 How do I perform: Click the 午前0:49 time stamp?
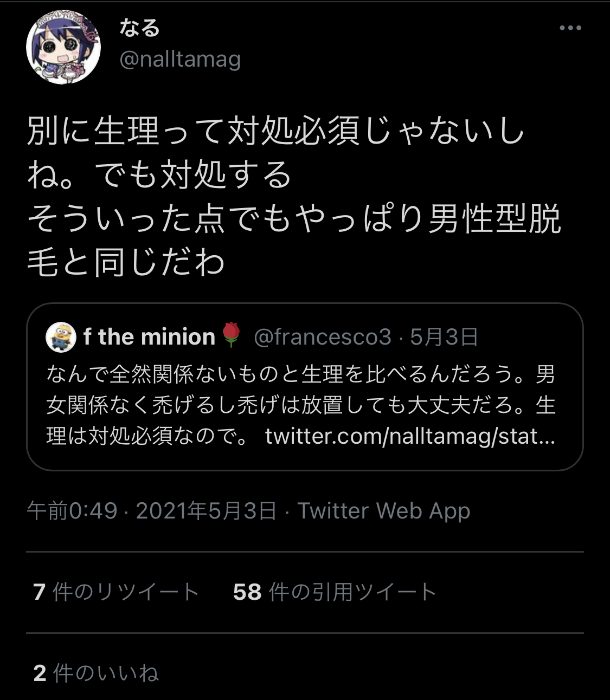(x=72, y=511)
